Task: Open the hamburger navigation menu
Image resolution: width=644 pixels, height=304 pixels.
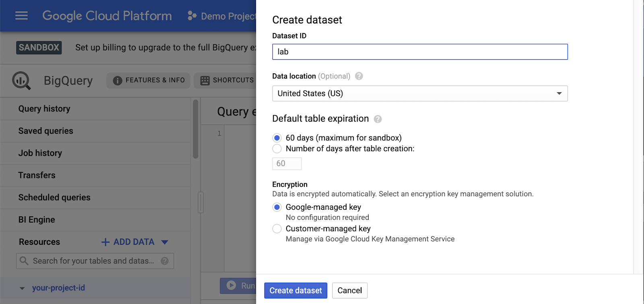Action: [21, 16]
